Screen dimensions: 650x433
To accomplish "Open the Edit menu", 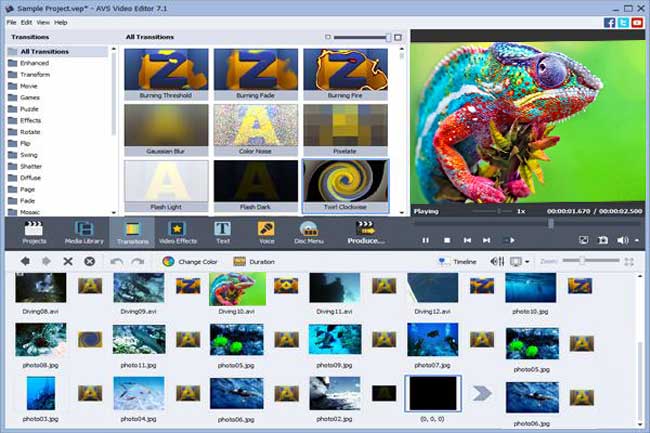I will click(27, 22).
